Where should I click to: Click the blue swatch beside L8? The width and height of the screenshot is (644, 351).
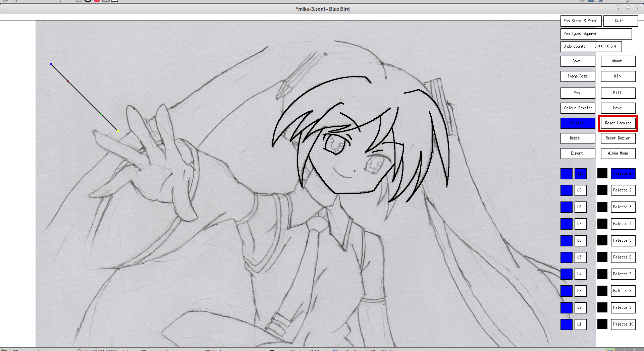(567, 207)
